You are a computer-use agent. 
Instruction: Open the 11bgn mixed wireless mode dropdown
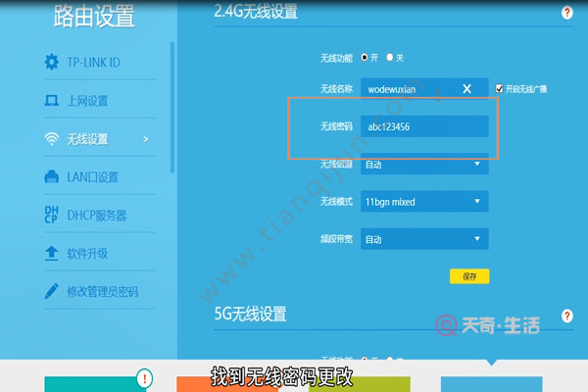point(423,202)
